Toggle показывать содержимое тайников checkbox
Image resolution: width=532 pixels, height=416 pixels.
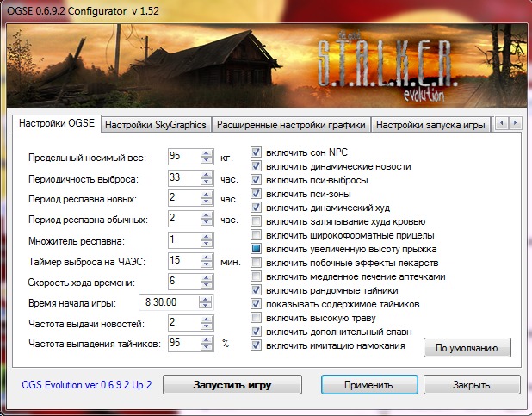(x=256, y=304)
